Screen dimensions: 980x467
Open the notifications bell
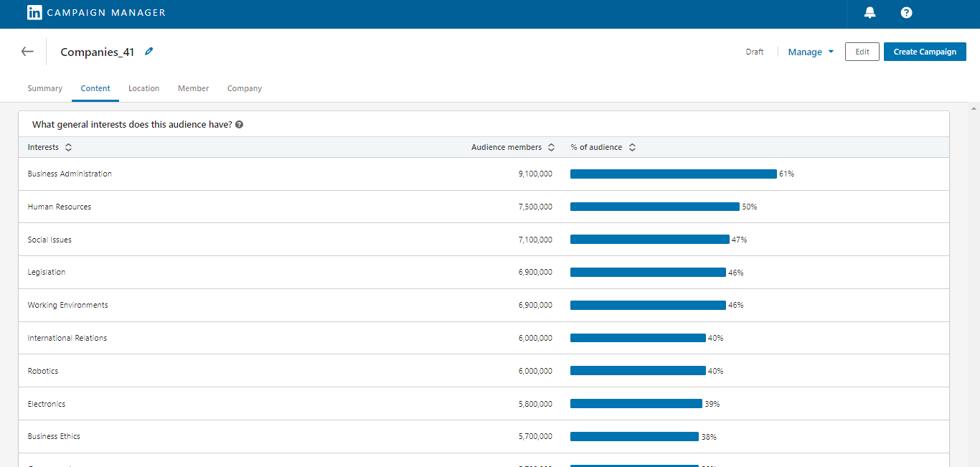click(x=870, y=12)
